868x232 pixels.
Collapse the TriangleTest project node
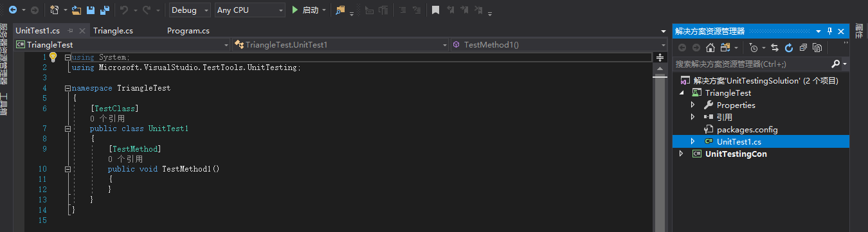[682, 93]
